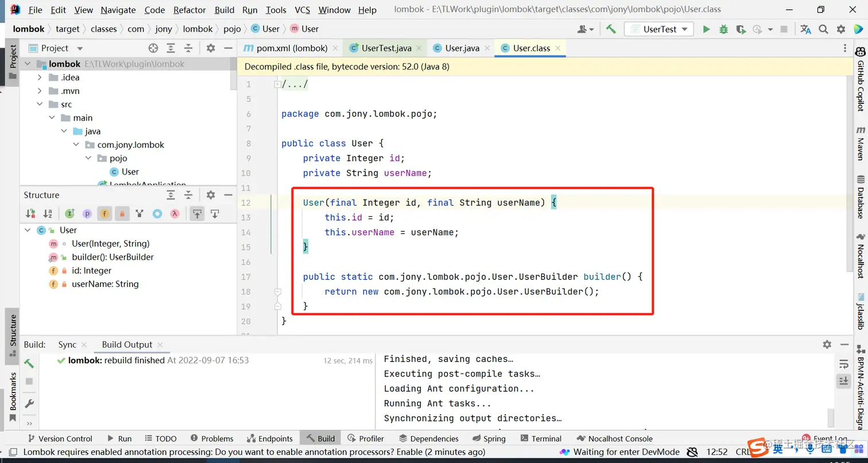Rebuild using hammer in Build panel
Viewport: 868px width, 463px height.
tap(29, 364)
